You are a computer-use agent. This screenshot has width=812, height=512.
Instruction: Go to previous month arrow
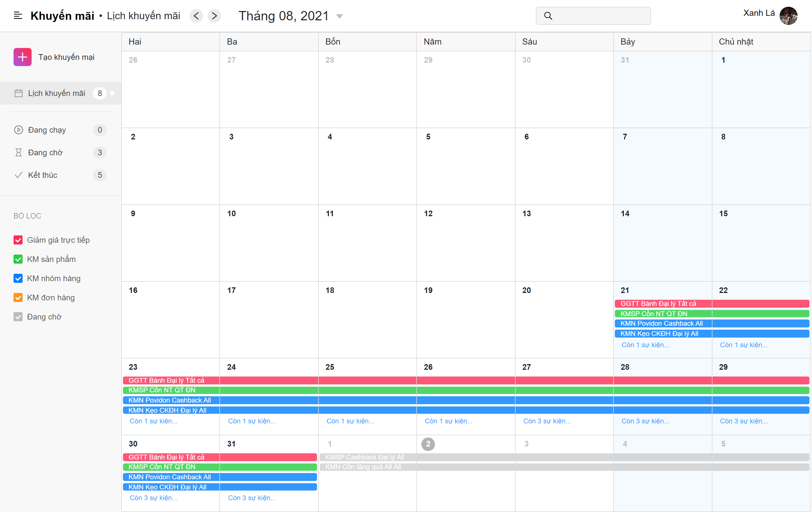(x=196, y=16)
